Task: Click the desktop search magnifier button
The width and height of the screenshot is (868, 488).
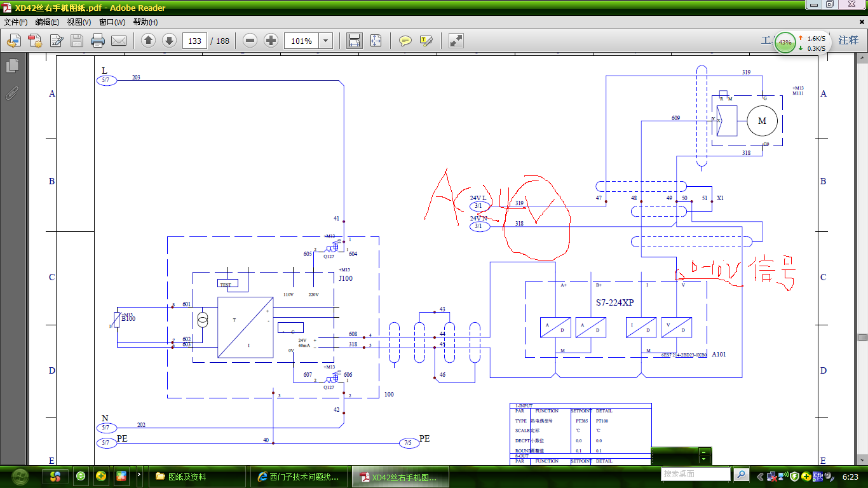Action: click(741, 474)
